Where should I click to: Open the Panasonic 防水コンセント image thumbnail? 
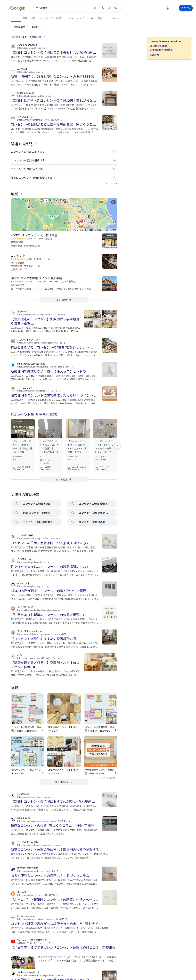(x=27, y=751)
